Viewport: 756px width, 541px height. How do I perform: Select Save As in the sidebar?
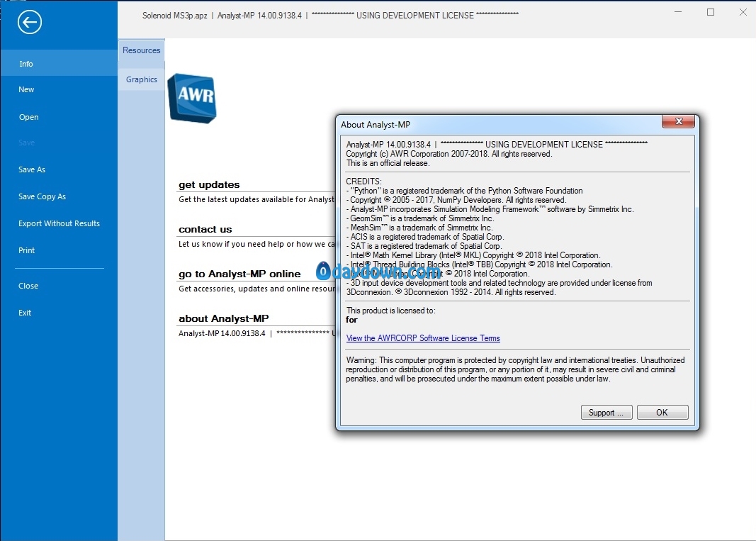click(32, 169)
